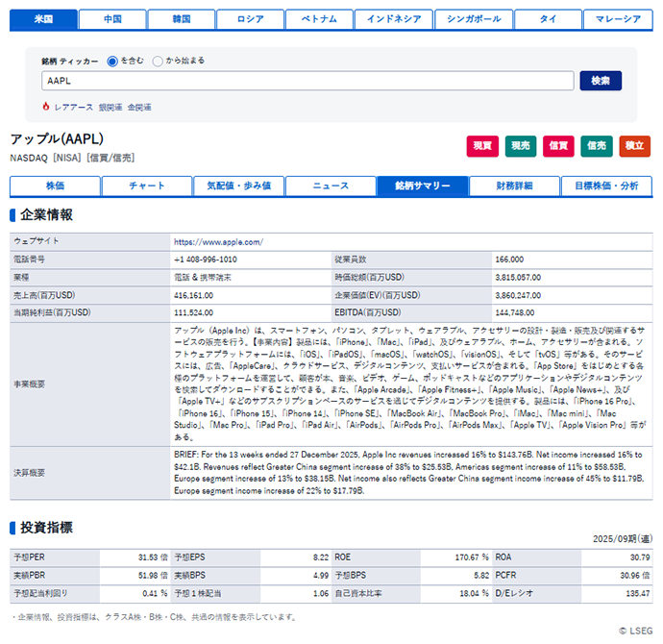Click the 電話 & 携帯端末 industry value
The height and width of the screenshot is (644, 663).
tap(203, 278)
